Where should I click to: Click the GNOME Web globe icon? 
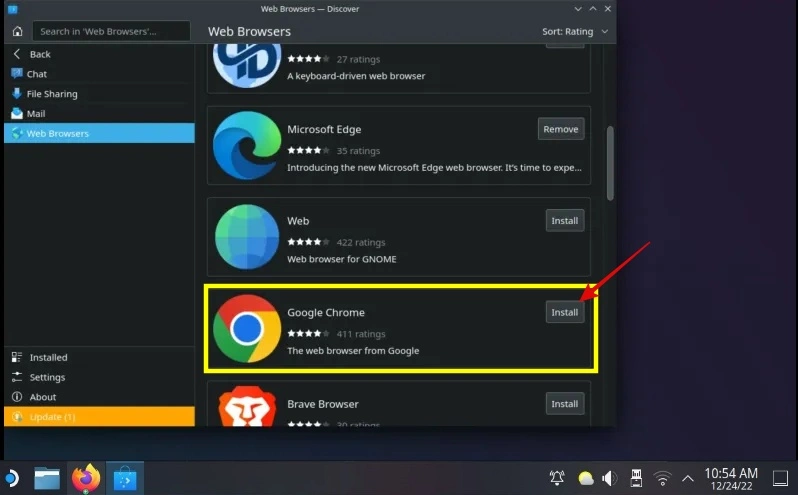point(247,237)
